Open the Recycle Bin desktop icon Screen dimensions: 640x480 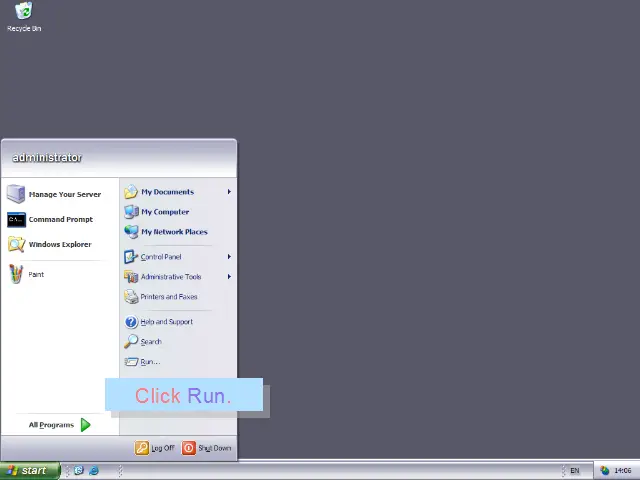coord(23,14)
